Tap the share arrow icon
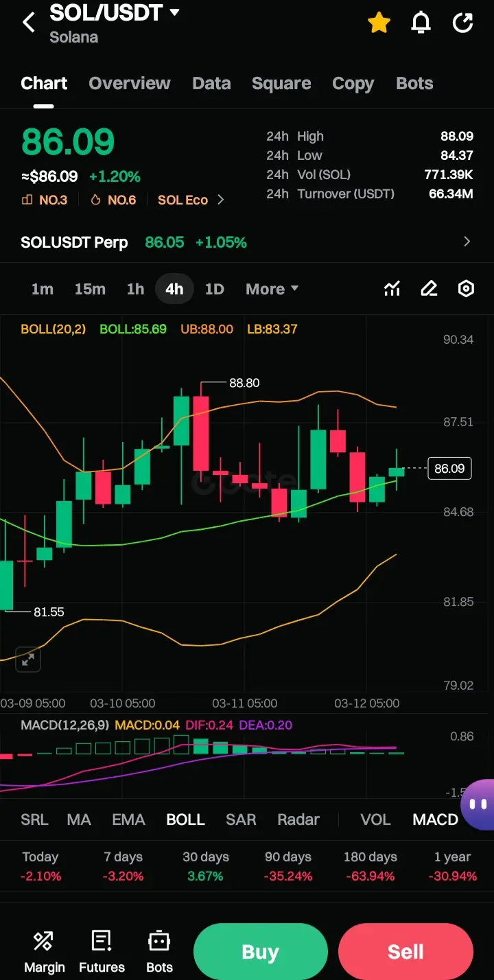This screenshot has height=980, width=494. [463, 23]
